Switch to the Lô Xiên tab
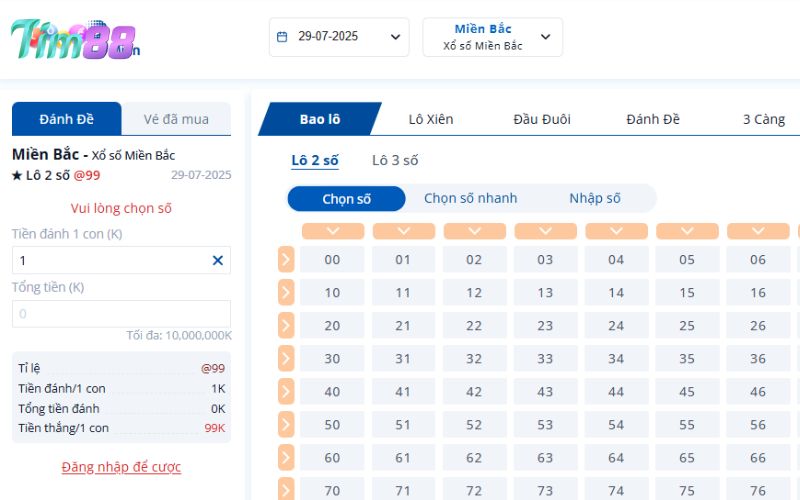 pos(430,119)
